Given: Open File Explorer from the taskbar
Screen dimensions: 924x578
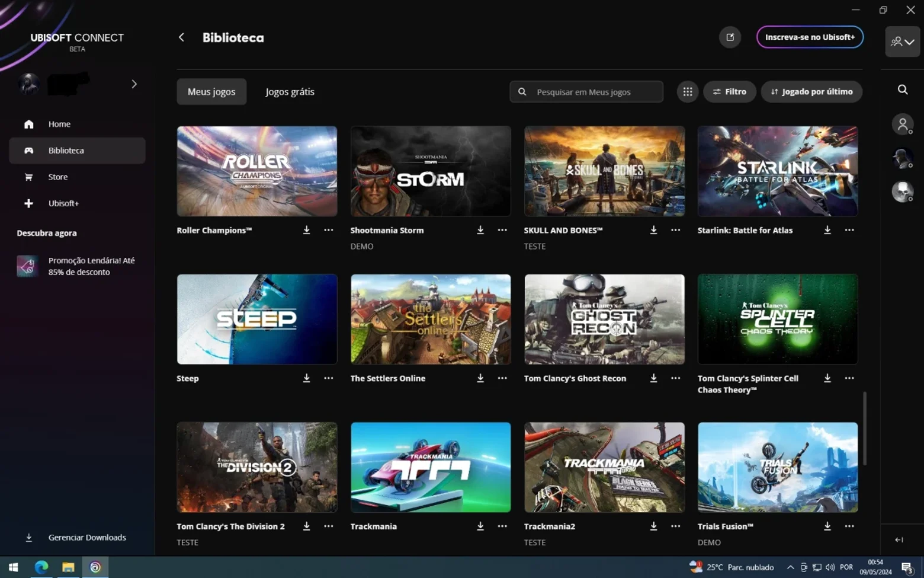Looking at the screenshot, I should pos(68,567).
